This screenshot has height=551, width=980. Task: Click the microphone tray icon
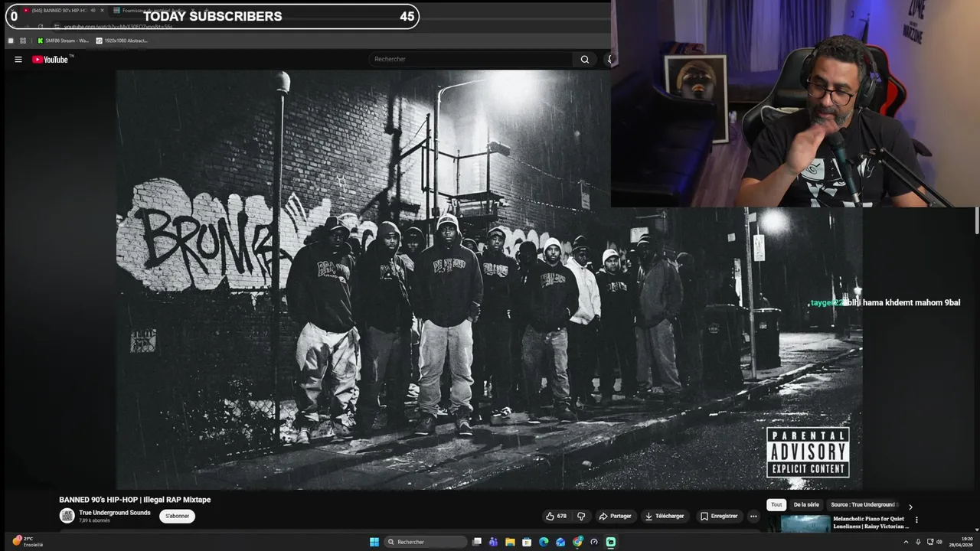918,542
